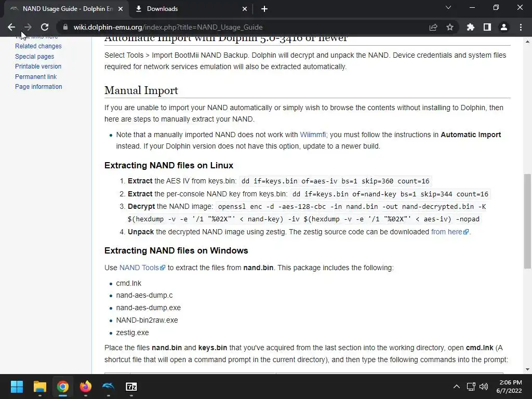The height and width of the screenshot is (399, 532).
Task: Click the 'cmd.lnk' list item
Action: (x=129, y=283)
